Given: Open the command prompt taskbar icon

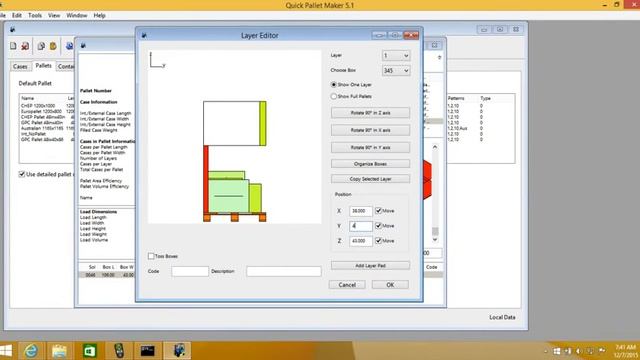Looking at the screenshot, I should click(148, 351).
